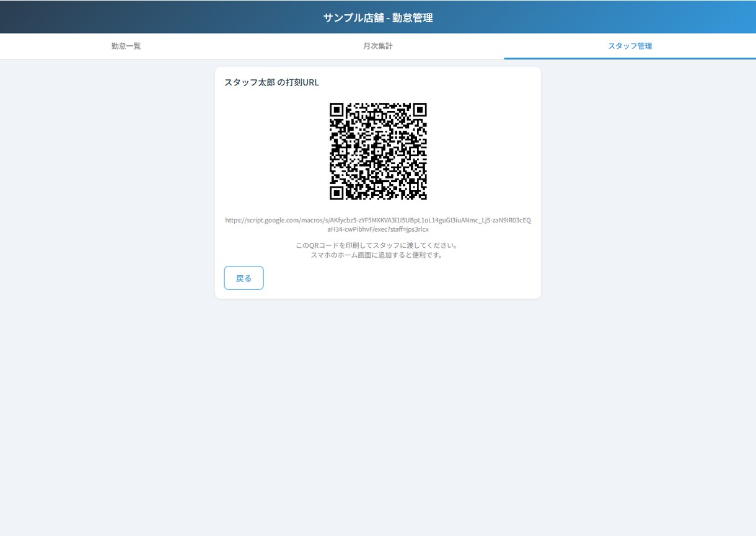Click the staff QR code image
The image size is (756, 536).
[378, 151]
